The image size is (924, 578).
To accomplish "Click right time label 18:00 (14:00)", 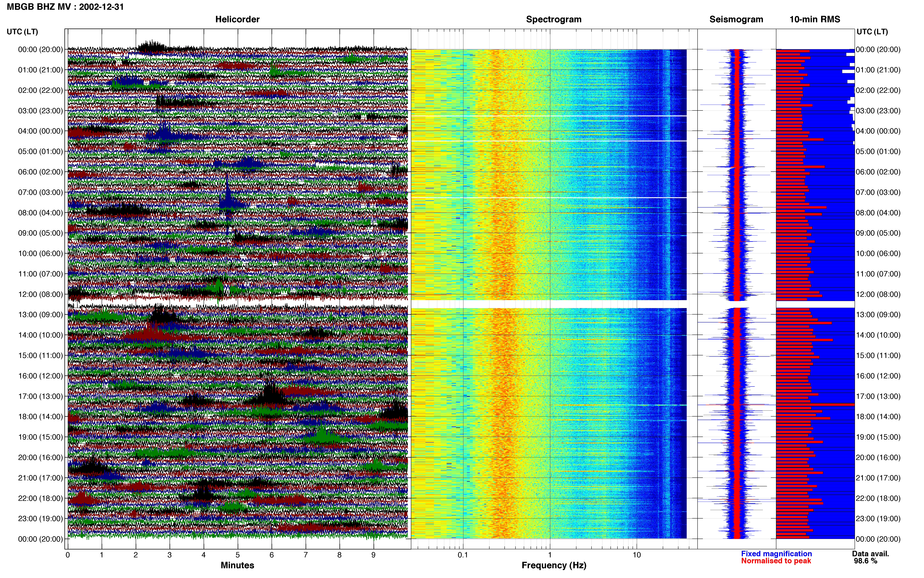I will (878, 417).
